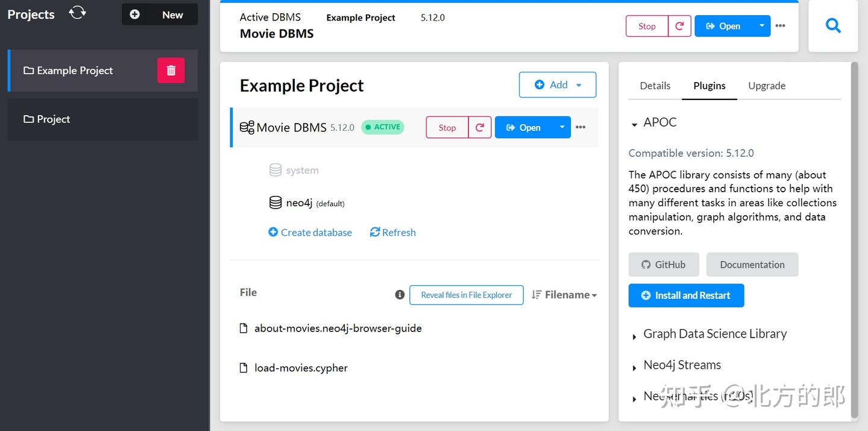Click the GitHub button for APOC
This screenshot has width=868, height=431.
click(664, 264)
